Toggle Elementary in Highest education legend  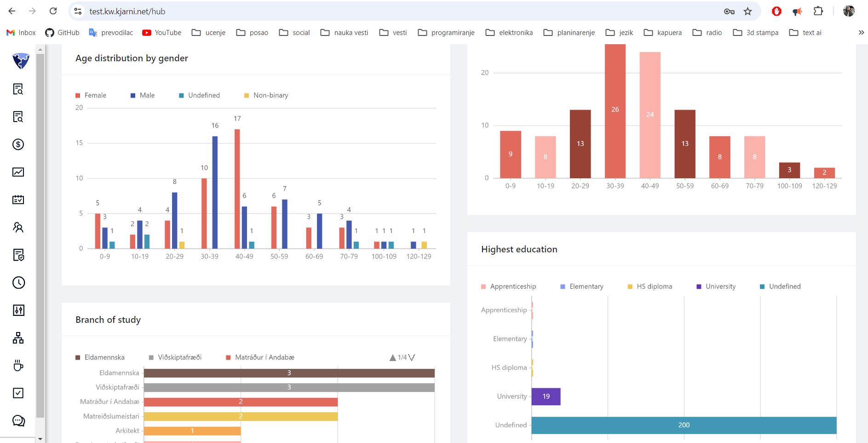(x=582, y=286)
